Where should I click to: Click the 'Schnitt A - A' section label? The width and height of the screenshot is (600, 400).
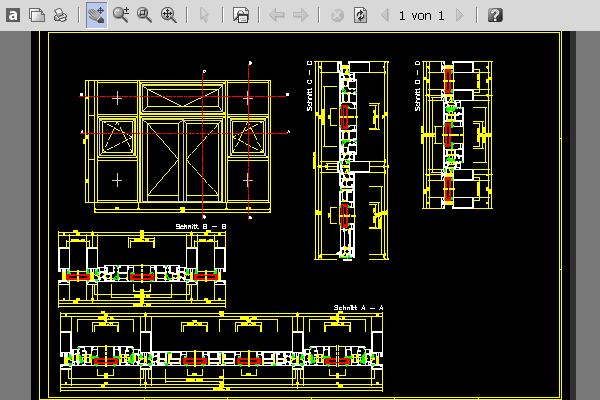coord(359,307)
